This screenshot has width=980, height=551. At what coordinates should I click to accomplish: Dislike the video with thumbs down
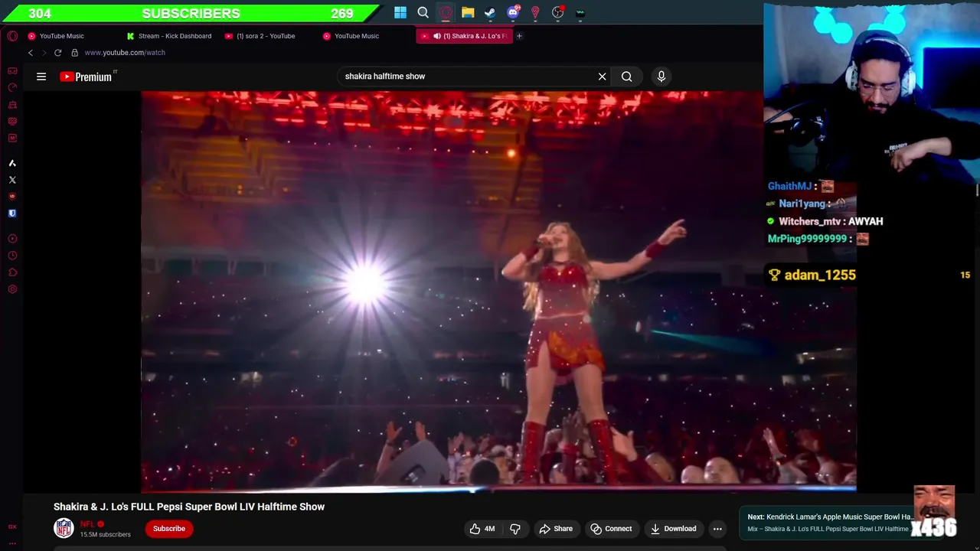click(515, 529)
